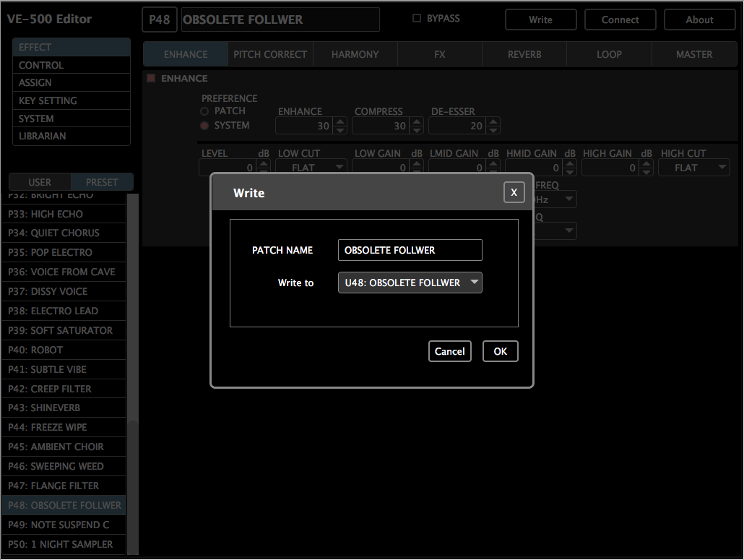Screen dimensions: 744x560
Task: Decrease the DE-ESSER value with down arrow
Action: click(493, 129)
